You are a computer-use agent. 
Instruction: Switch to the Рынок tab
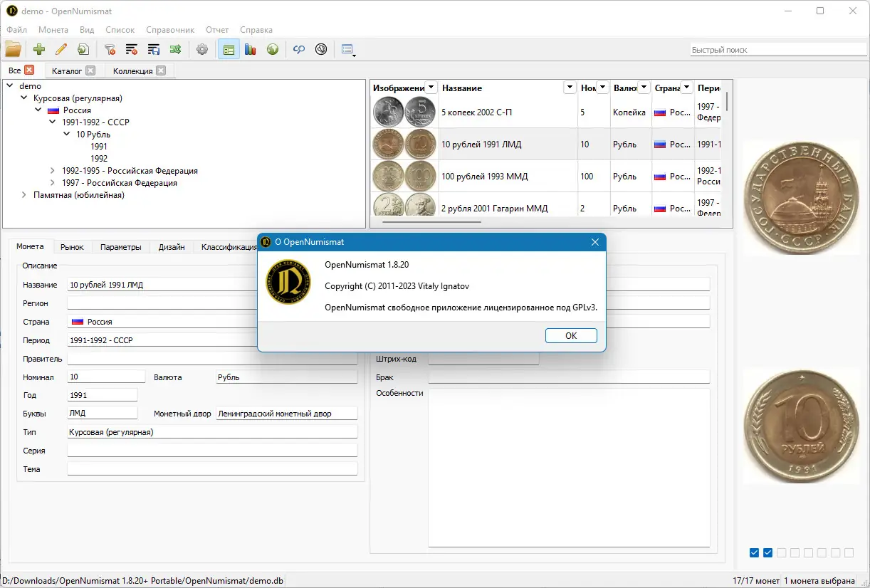tap(72, 247)
